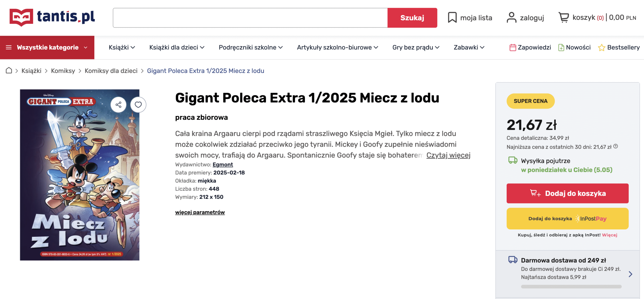Open Zapowiedzi section
This screenshot has height=299, width=644.
[x=530, y=47]
